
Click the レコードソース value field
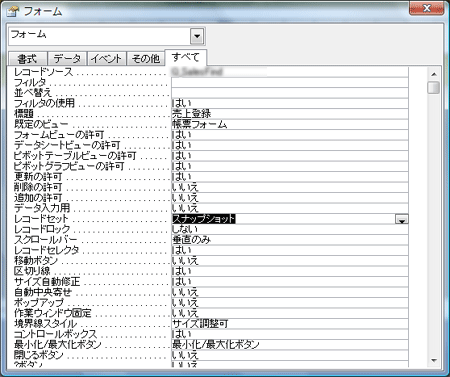[290, 72]
